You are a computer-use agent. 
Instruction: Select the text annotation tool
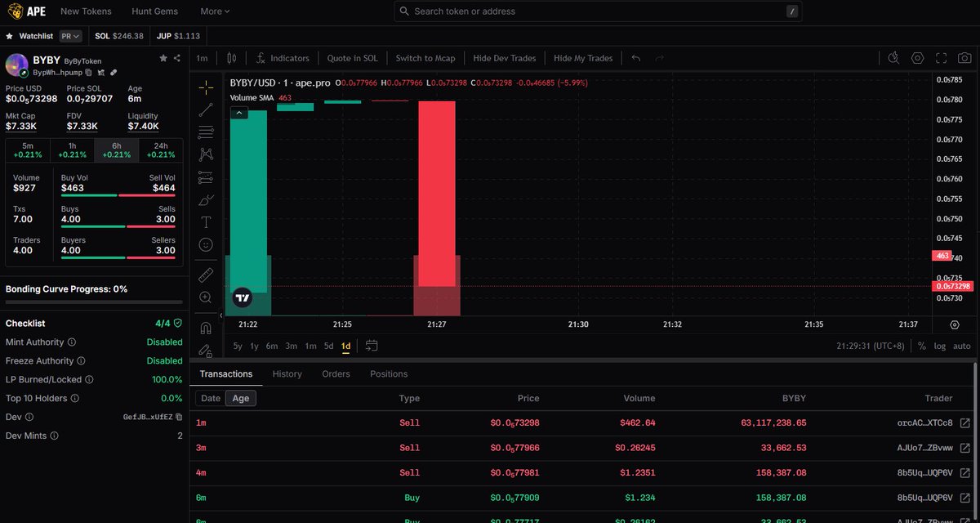click(206, 222)
